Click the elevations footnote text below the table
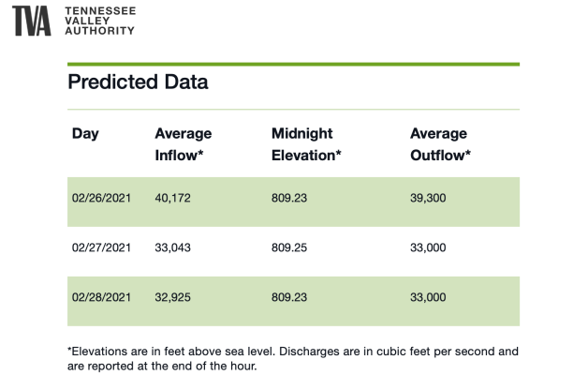 coord(292,358)
